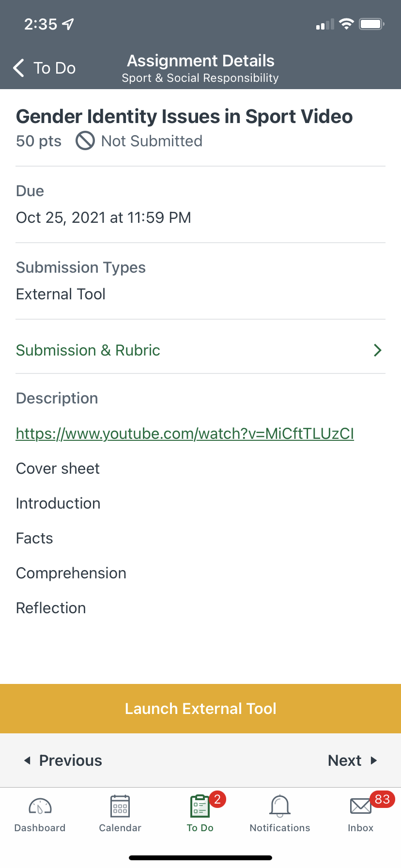Screen dimensions: 401x868
Task: Tap the Inbox unread badge 83
Action: point(382,799)
